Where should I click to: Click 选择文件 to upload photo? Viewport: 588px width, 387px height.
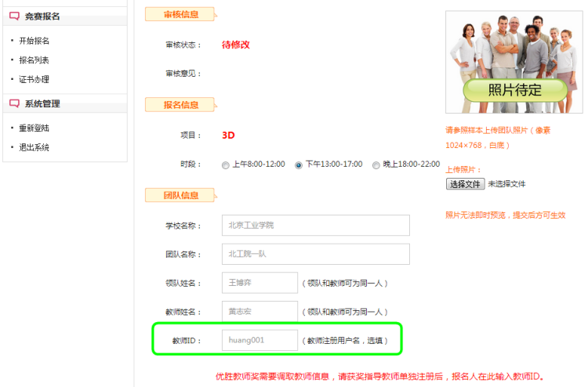(465, 184)
